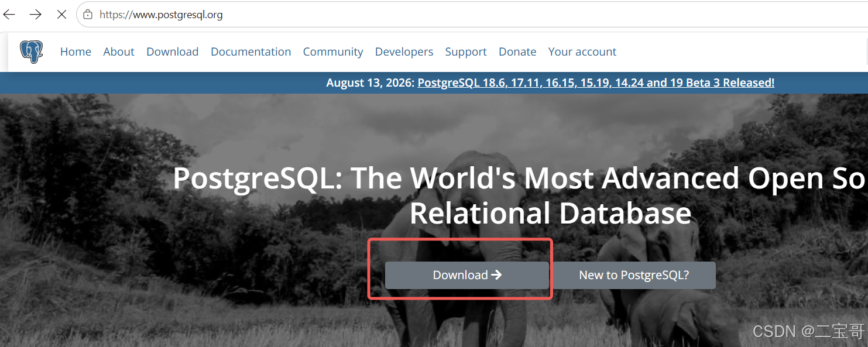Click the browser forward arrow
868x347 pixels.
coord(35,15)
